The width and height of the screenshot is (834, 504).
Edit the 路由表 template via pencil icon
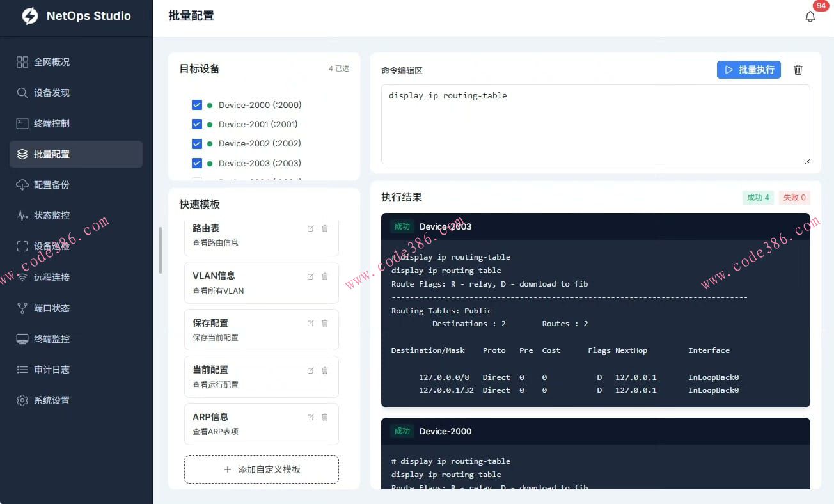(x=310, y=228)
